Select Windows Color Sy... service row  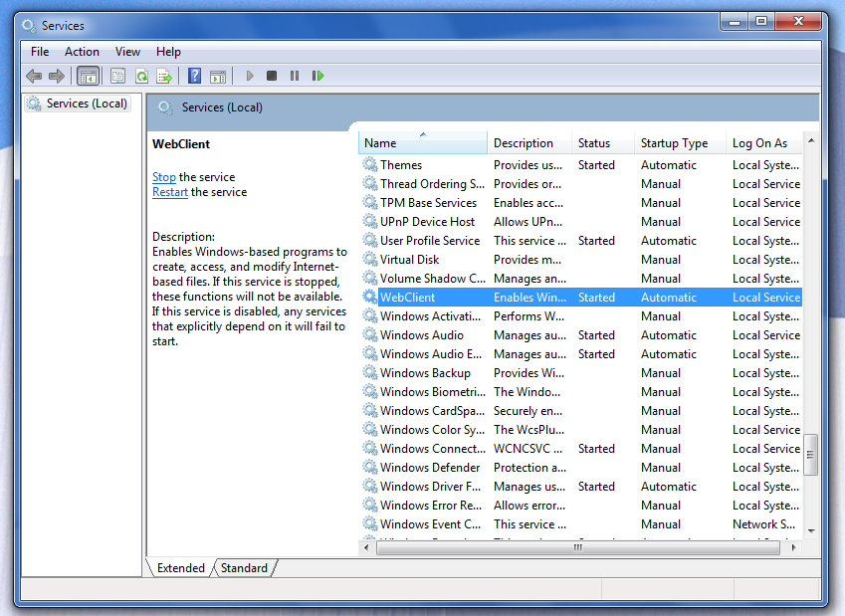pos(581,429)
